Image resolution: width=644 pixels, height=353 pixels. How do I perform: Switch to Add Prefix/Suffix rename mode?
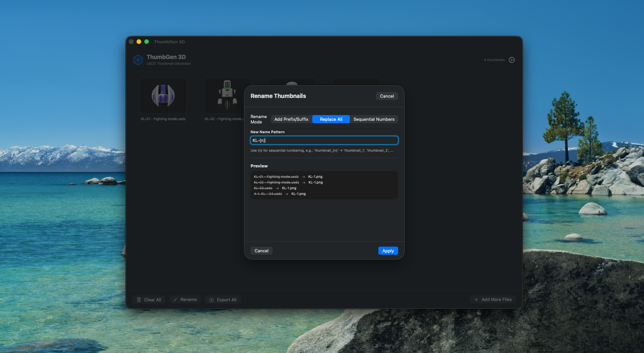click(291, 119)
